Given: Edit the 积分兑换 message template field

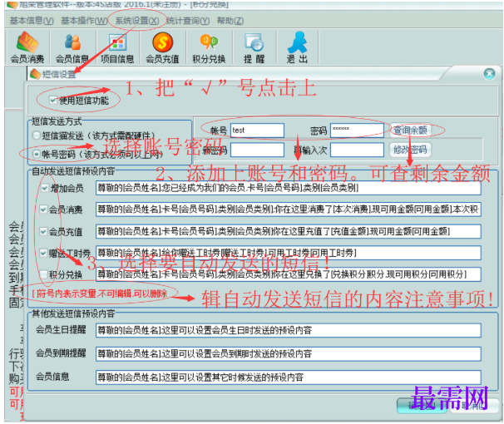Looking at the screenshot, I should (x=289, y=274).
